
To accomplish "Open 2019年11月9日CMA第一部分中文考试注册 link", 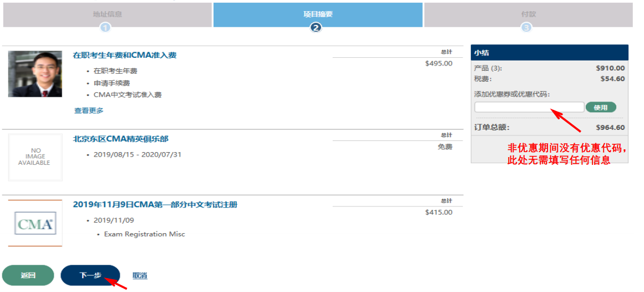I will 155,204.
